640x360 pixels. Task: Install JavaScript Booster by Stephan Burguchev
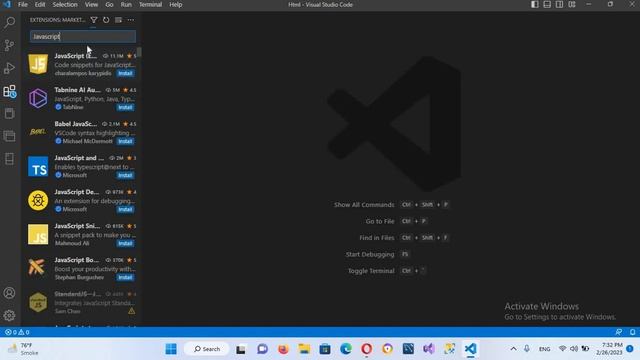[125, 278]
